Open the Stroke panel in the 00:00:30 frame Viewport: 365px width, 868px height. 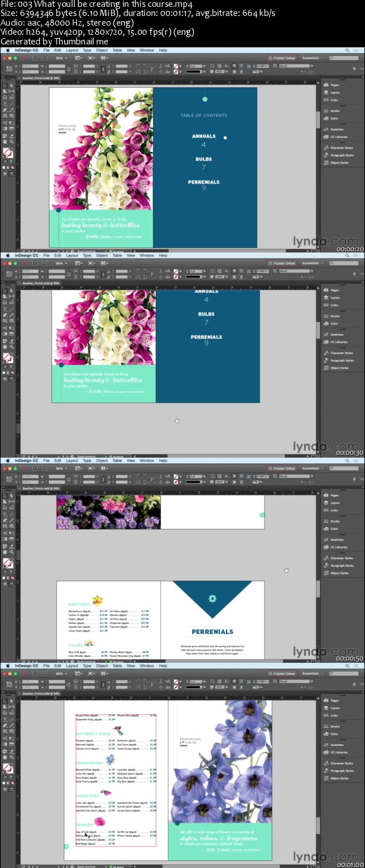(334, 316)
